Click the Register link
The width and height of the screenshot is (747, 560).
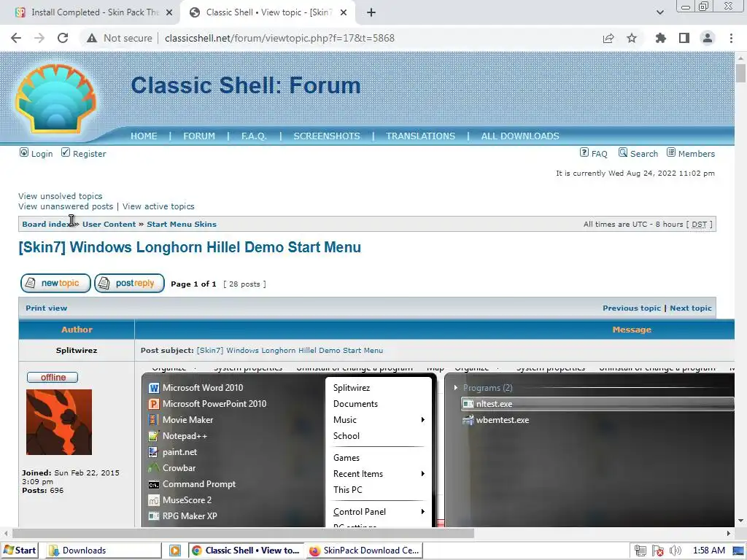(x=89, y=154)
